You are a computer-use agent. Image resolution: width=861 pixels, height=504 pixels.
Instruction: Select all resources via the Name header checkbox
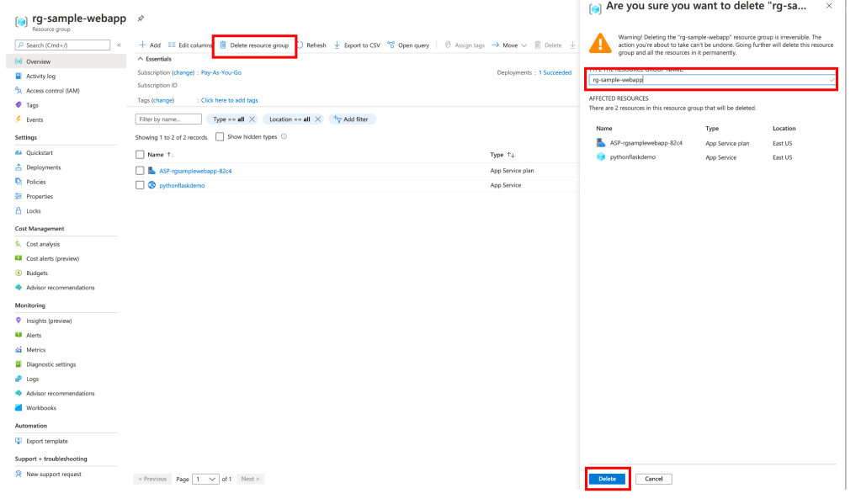(x=140, y=154)
